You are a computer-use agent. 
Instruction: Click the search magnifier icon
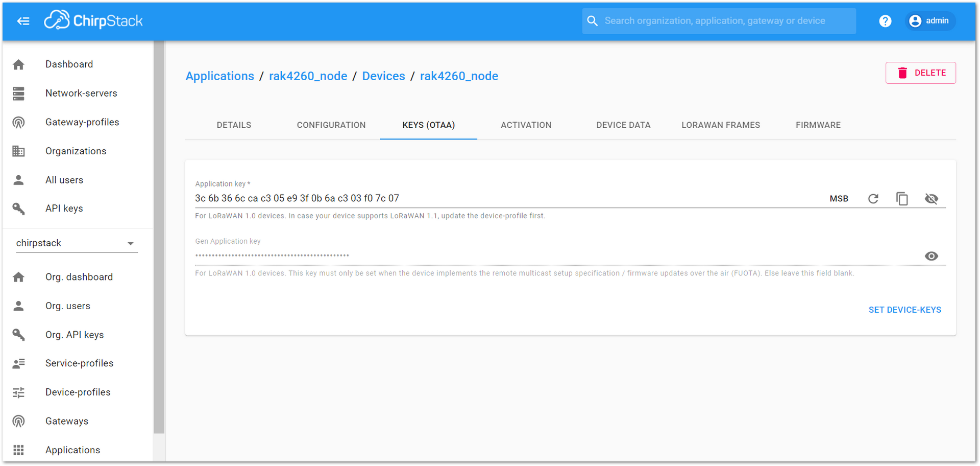(x=592, y=21)
